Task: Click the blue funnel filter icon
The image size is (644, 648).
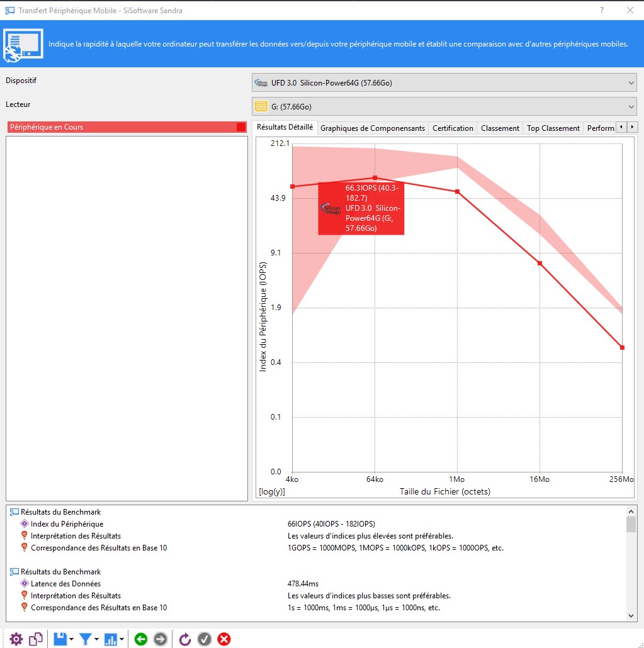Action: pyautogui.click(x=85, y=639)
